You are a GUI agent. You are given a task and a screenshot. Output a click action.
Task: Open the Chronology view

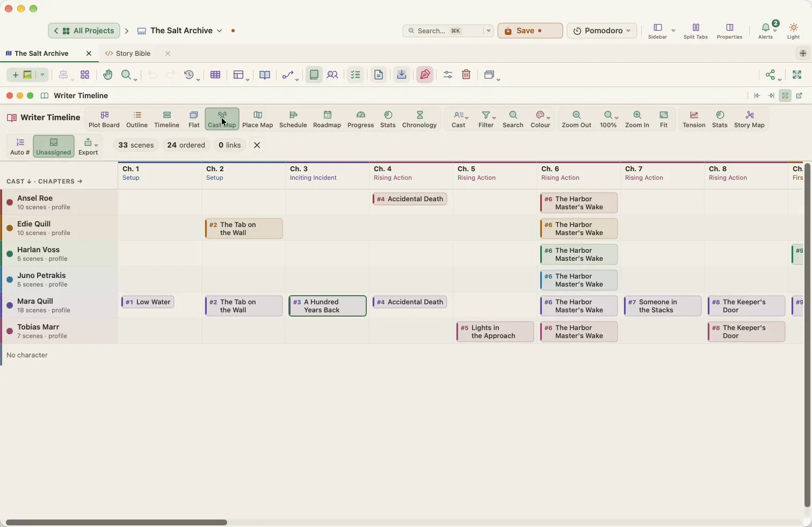tap(419, 119)
